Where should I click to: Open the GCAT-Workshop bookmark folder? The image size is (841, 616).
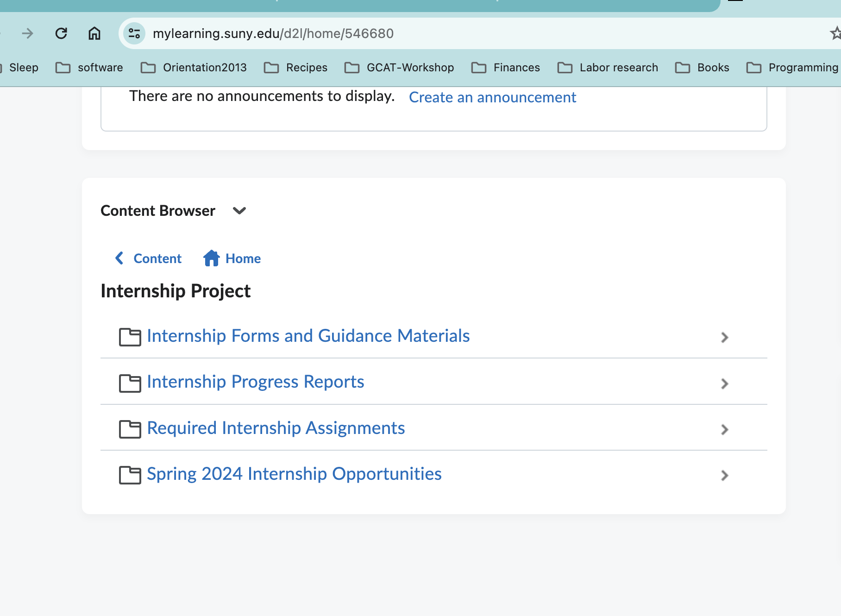pos(399,68)
